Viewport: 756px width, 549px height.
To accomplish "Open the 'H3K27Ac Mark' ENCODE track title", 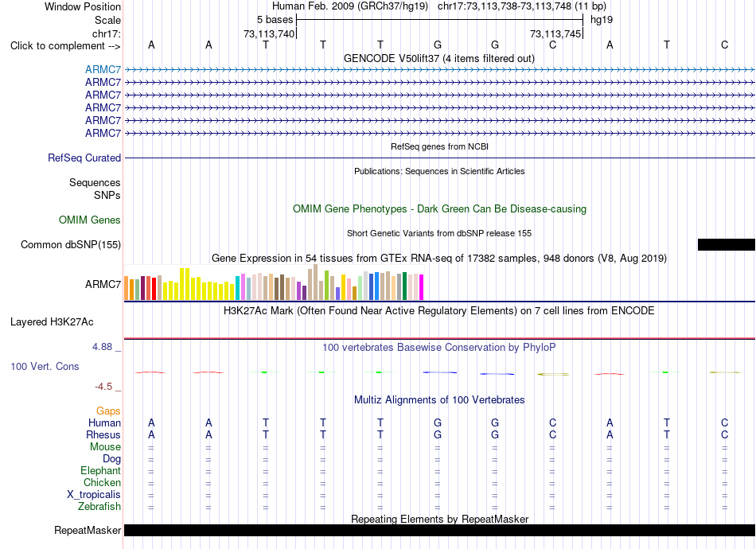I will [x=439, y=311].
